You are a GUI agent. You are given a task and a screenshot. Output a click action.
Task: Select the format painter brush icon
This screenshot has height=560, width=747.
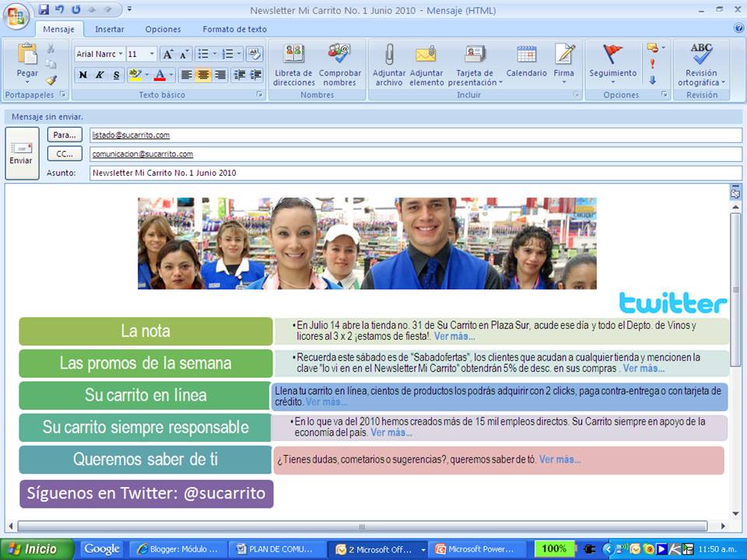click(x=51, y=79)
